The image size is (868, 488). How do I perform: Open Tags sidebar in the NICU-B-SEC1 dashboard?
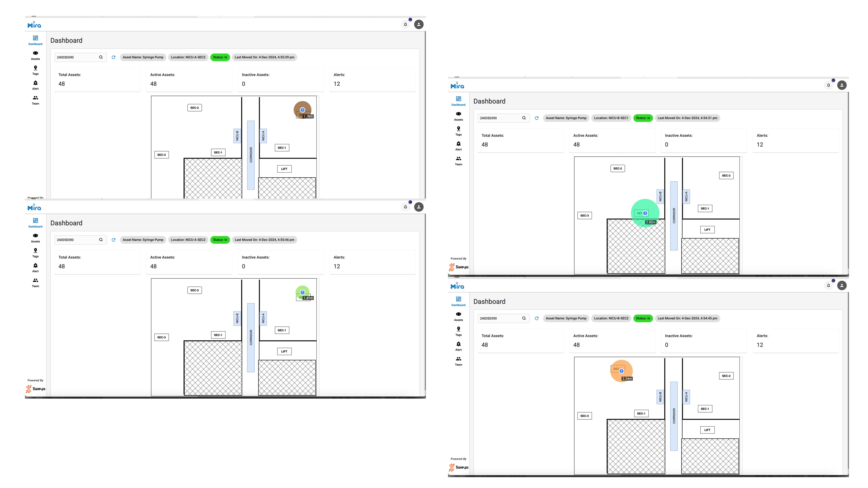click(x=459, y=131)
